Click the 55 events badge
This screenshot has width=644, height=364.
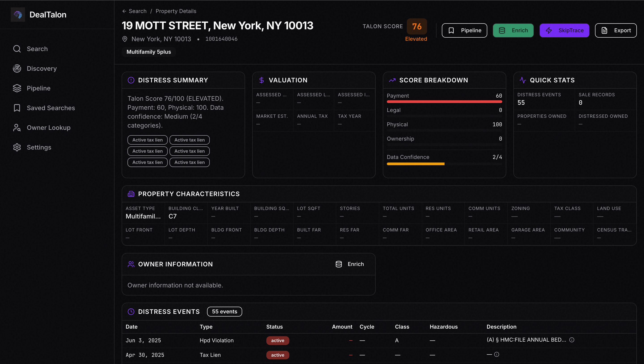[224, 312]
